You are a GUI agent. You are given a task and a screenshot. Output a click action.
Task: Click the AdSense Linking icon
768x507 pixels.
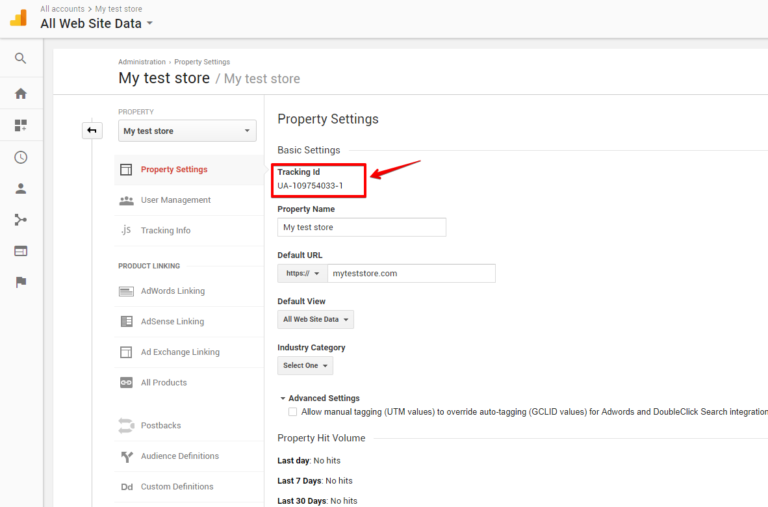coord(126,321)
